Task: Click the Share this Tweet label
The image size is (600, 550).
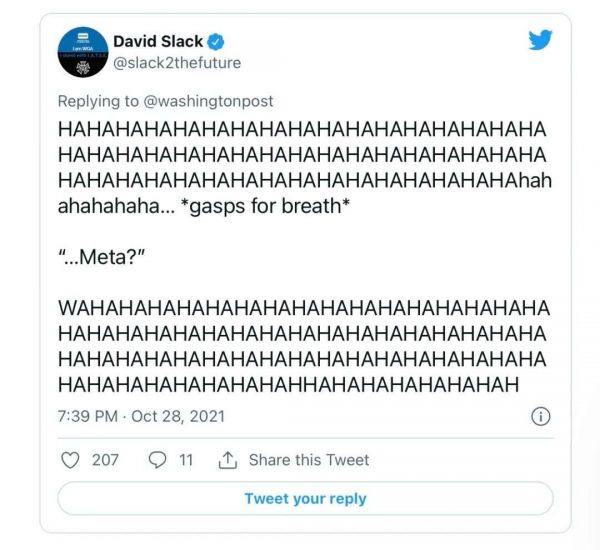Action: (309, 460)
